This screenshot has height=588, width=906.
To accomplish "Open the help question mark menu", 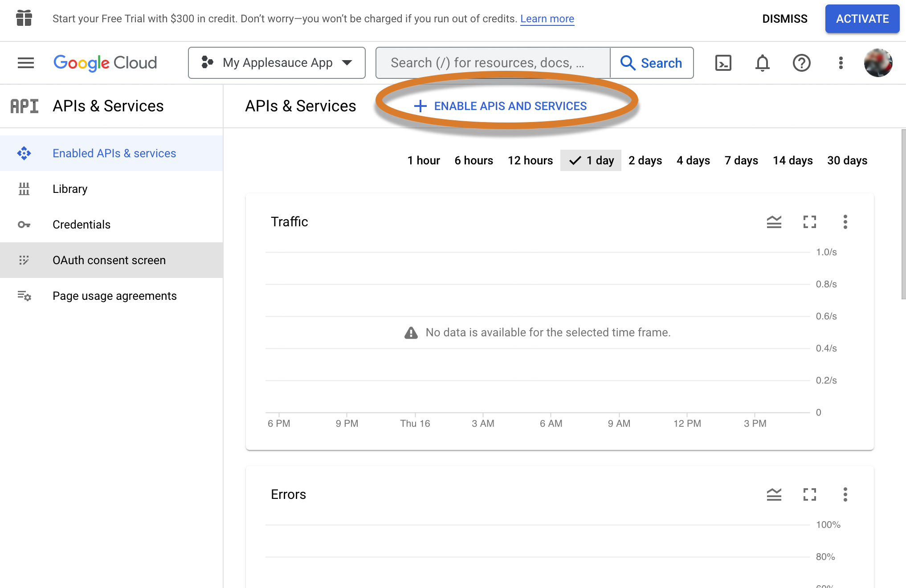I will (802, 63).
